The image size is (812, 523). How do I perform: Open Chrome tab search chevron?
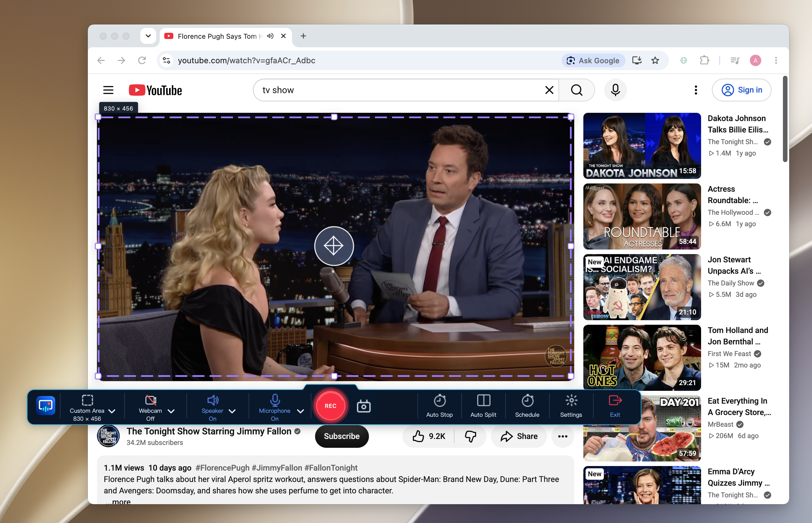[148, 36]
